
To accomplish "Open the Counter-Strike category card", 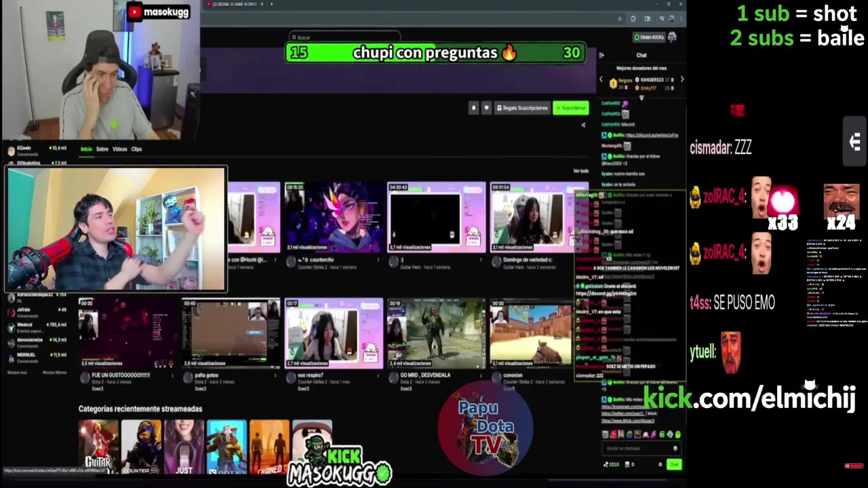I will click(141, 447).
